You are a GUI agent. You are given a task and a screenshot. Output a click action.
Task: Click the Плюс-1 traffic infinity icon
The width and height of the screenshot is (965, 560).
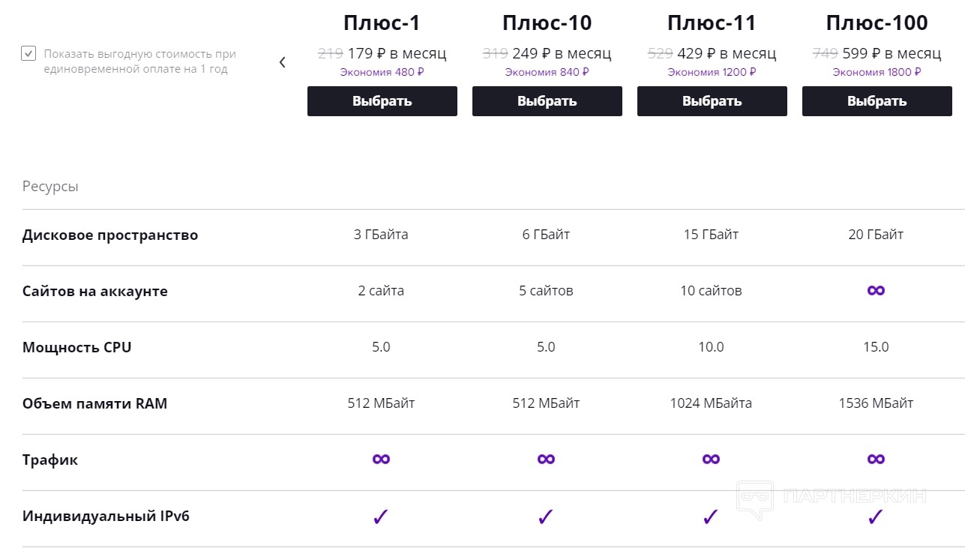(x=381, y=459)
